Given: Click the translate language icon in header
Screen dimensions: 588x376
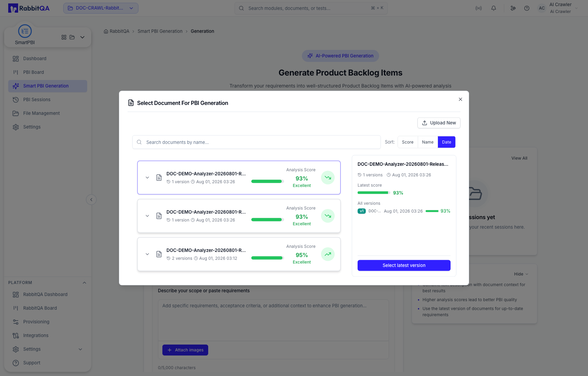Looking at the screenshot, I should tap(513, 8).
